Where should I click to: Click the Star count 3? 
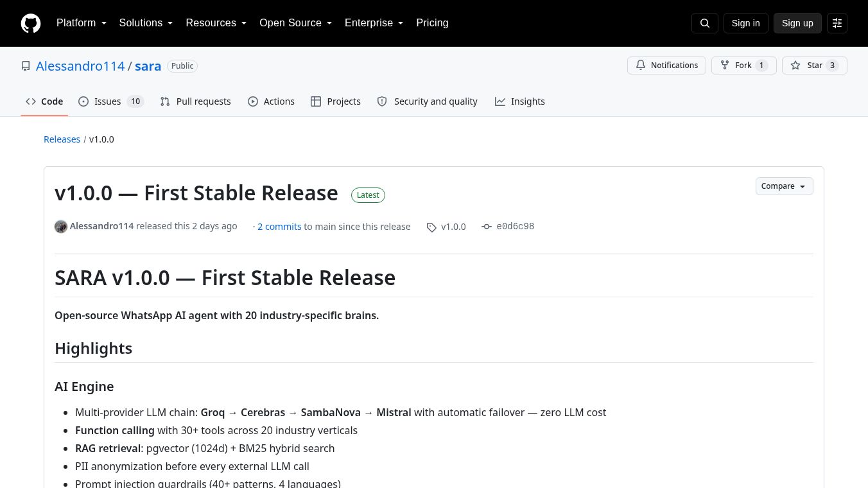coord(832,65)
